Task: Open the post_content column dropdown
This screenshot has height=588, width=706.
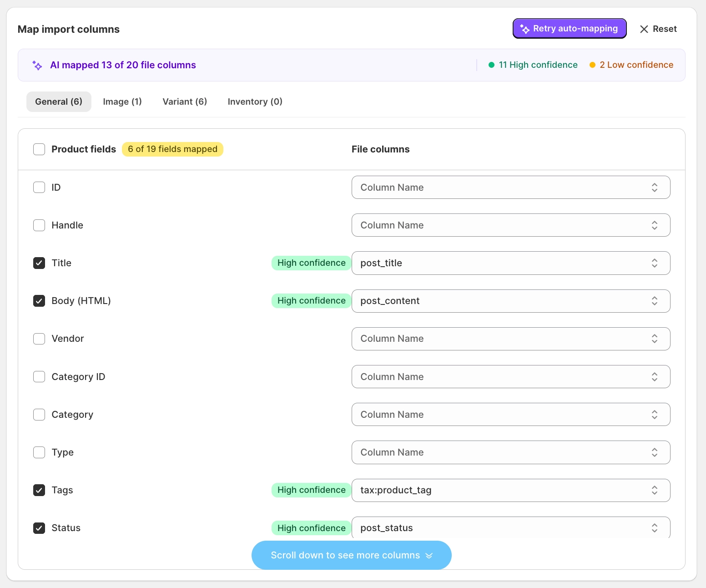Action: click(511, 301)
